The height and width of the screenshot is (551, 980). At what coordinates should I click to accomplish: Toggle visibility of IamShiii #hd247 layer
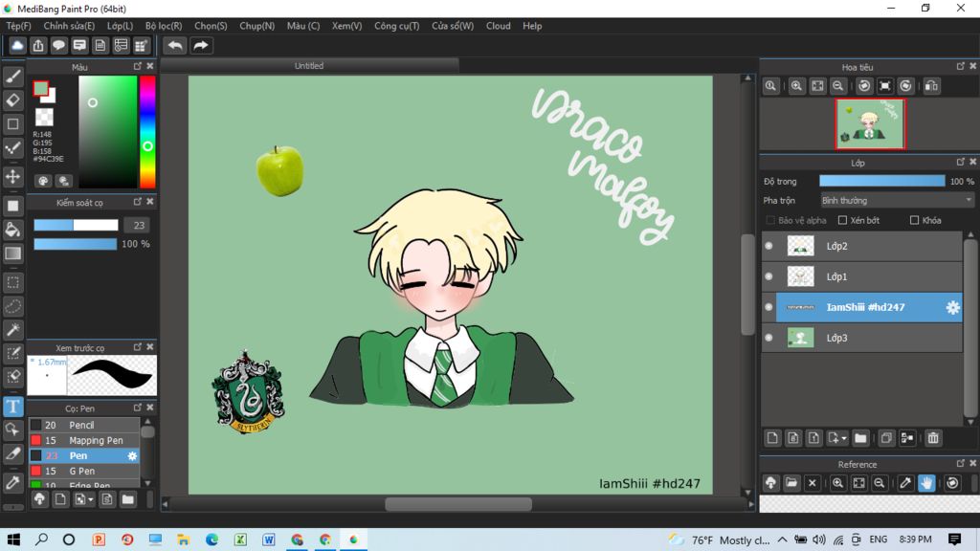coord(768,307)
